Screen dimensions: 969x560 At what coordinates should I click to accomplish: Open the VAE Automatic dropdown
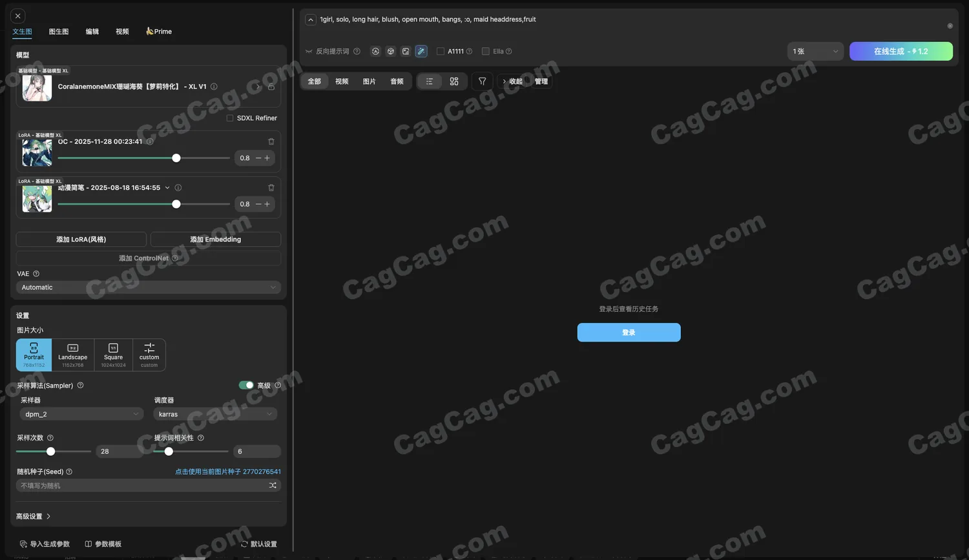pos(149,287)
